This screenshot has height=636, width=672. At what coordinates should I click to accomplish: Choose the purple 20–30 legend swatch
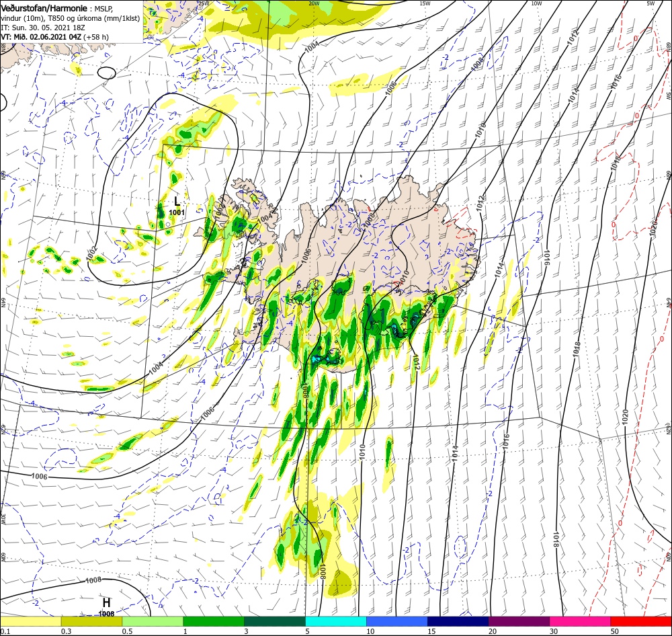[x=519, y=621]
